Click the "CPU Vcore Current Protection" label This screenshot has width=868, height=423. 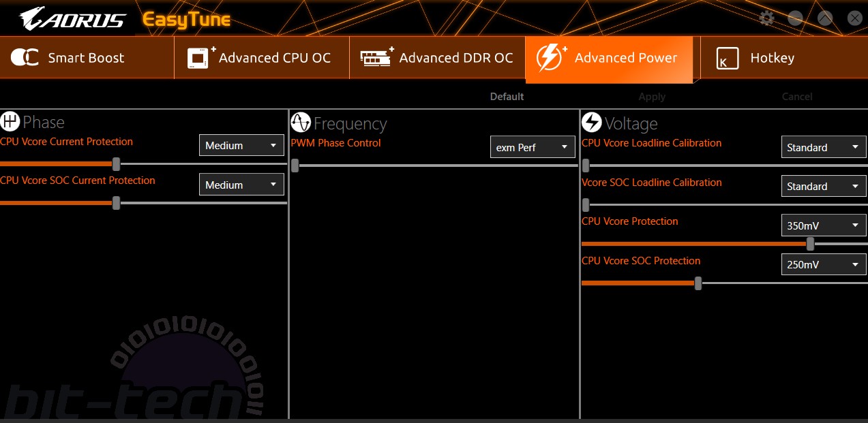[x=67, y=142]
